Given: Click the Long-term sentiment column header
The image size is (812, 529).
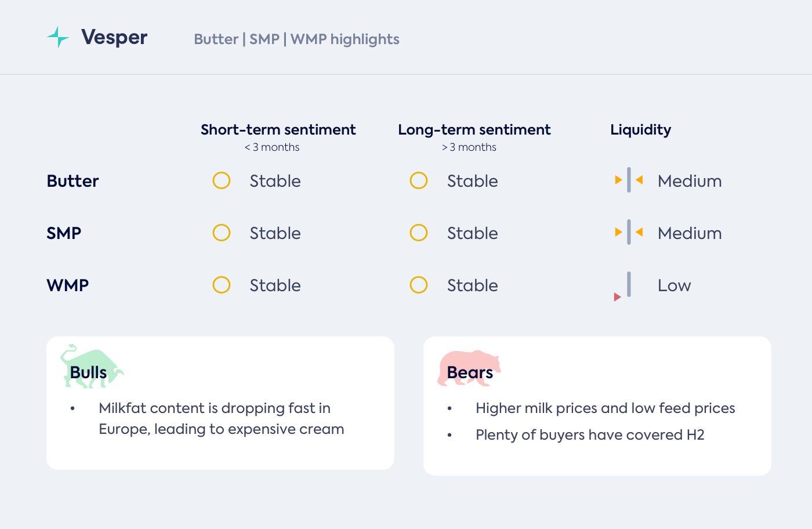Looking at the screenshot, I should point(474,130).
